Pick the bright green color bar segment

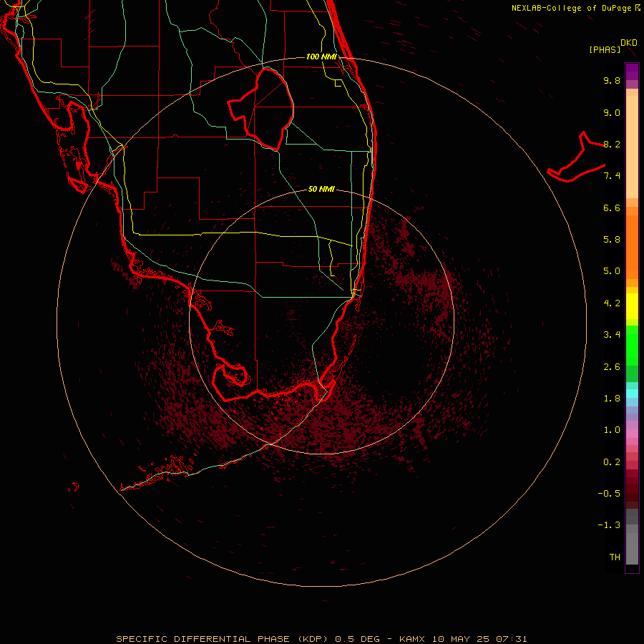click(x=632, y=345)
